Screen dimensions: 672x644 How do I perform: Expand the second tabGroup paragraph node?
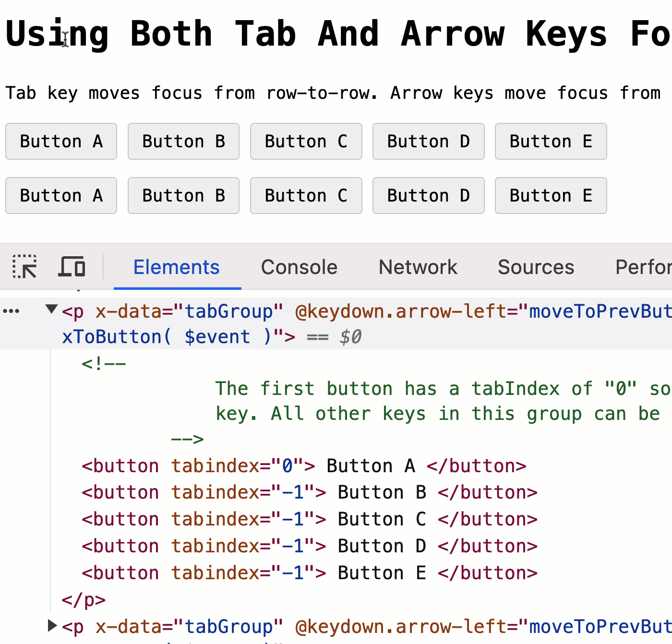52,625
